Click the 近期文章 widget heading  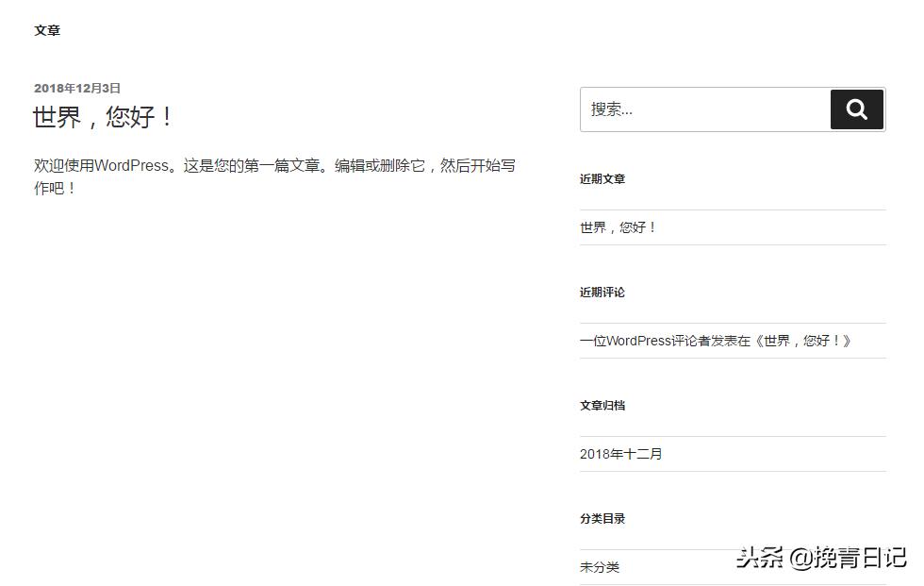pyautogui.click(x=602, y=178)
